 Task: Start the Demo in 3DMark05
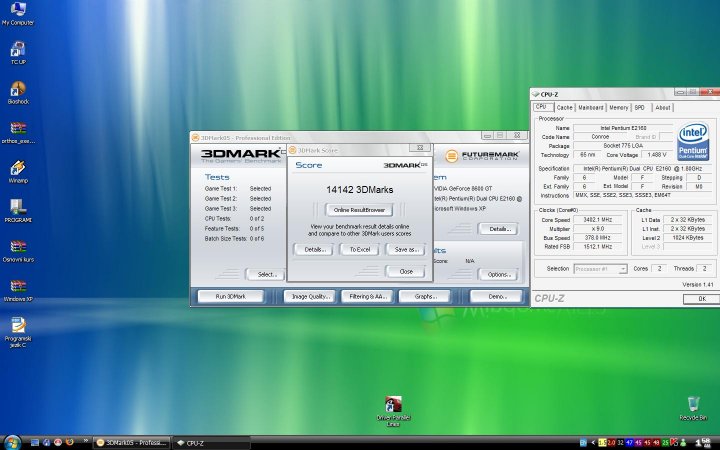(497, 297)
